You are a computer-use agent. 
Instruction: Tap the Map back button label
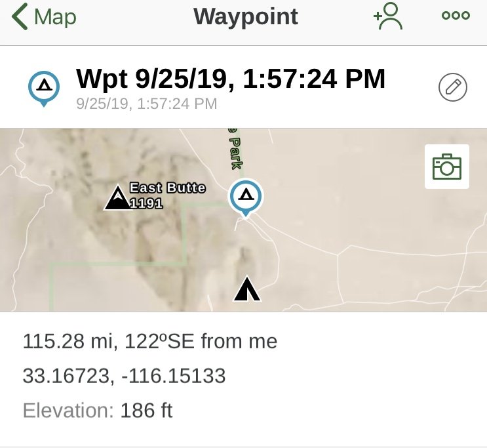[55, 17]
